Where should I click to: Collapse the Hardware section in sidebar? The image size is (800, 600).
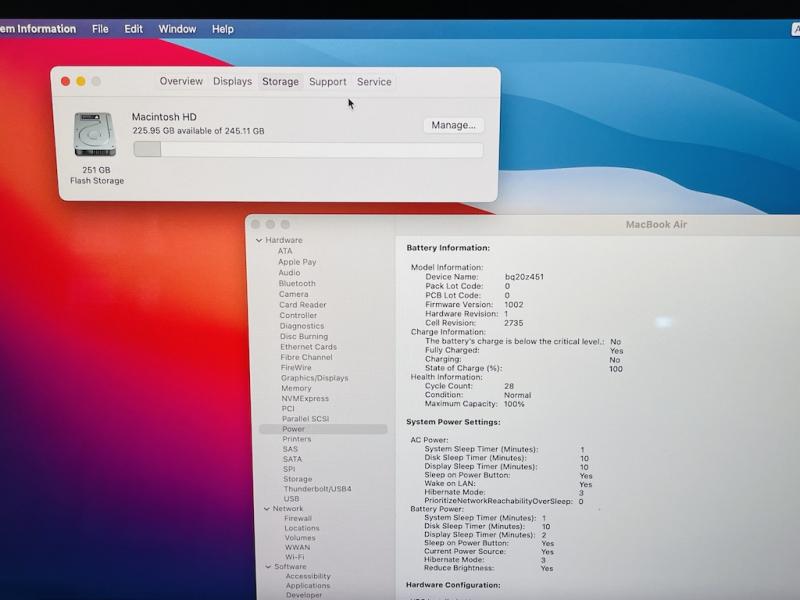coord(259,241)
